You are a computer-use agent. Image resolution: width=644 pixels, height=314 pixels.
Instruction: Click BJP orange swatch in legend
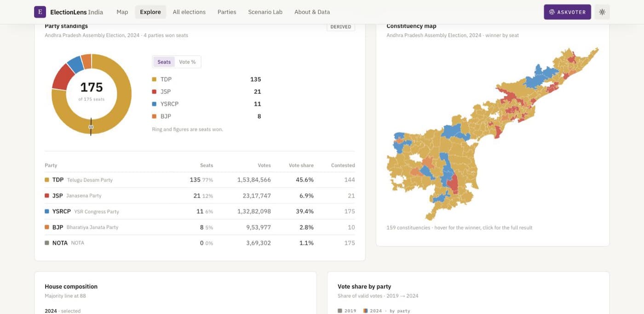(154, 117)
